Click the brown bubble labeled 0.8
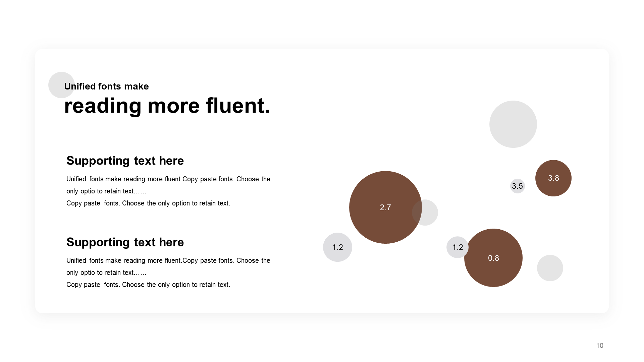Viewport: 644px width, 362px height. coord(493,258)
